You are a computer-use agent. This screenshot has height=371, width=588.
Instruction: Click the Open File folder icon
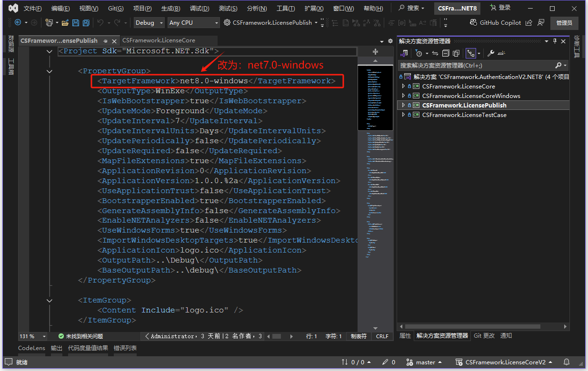tap(64, 22)
